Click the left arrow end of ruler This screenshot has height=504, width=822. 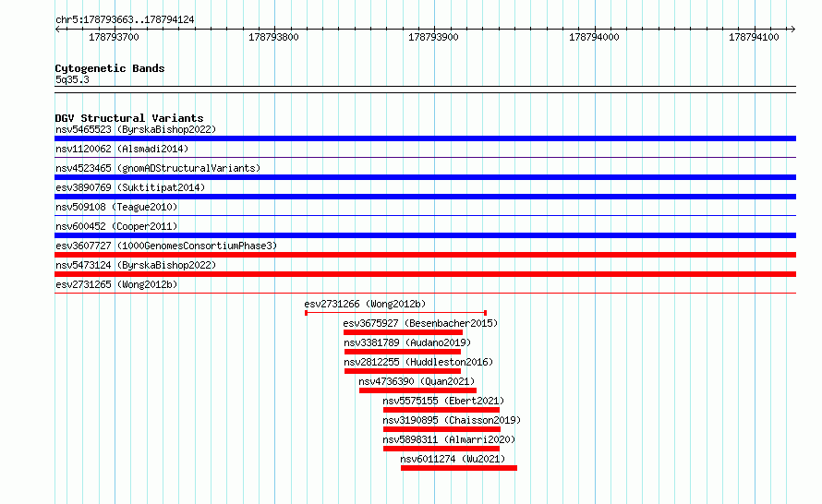click(x=57, y=30)
